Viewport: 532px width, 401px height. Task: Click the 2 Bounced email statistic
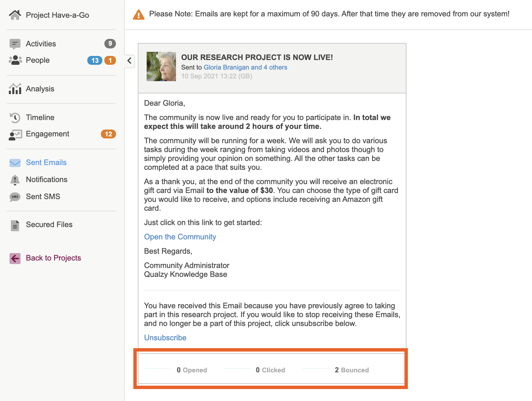tap(352, 370)
